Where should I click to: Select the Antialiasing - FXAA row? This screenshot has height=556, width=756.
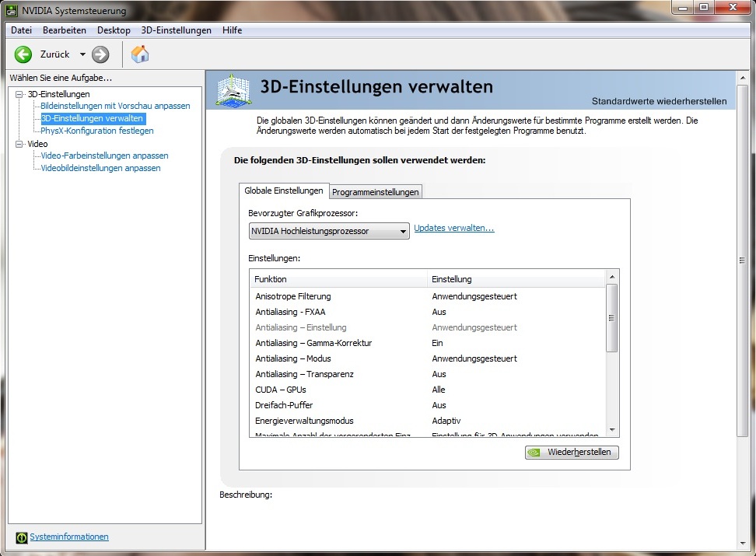427,312
